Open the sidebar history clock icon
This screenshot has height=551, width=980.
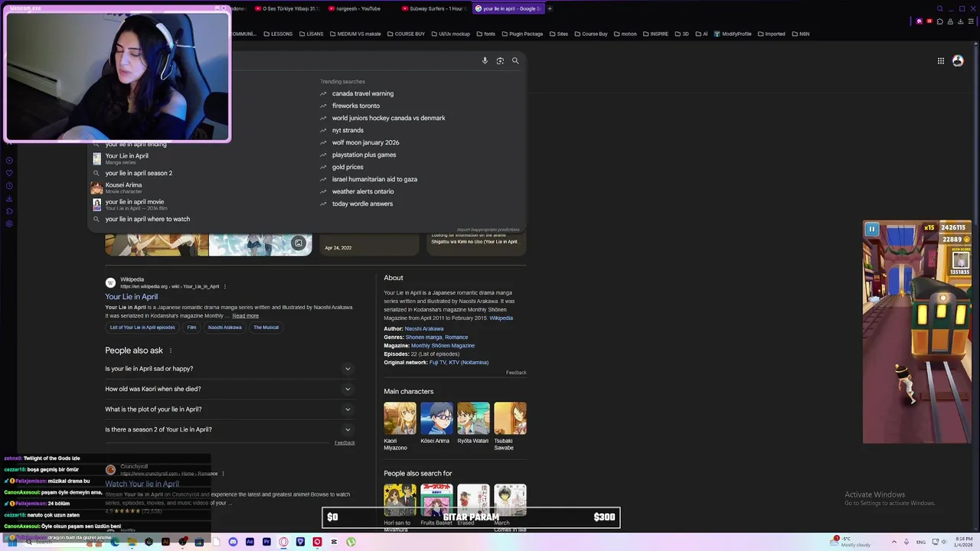(x=9, y=186)
